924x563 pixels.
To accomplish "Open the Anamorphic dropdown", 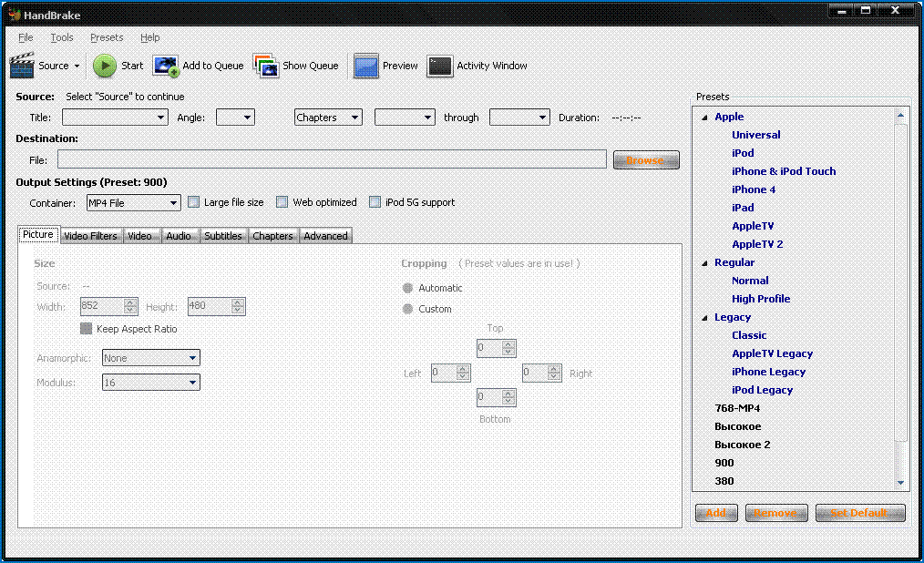I will point(151,357).
